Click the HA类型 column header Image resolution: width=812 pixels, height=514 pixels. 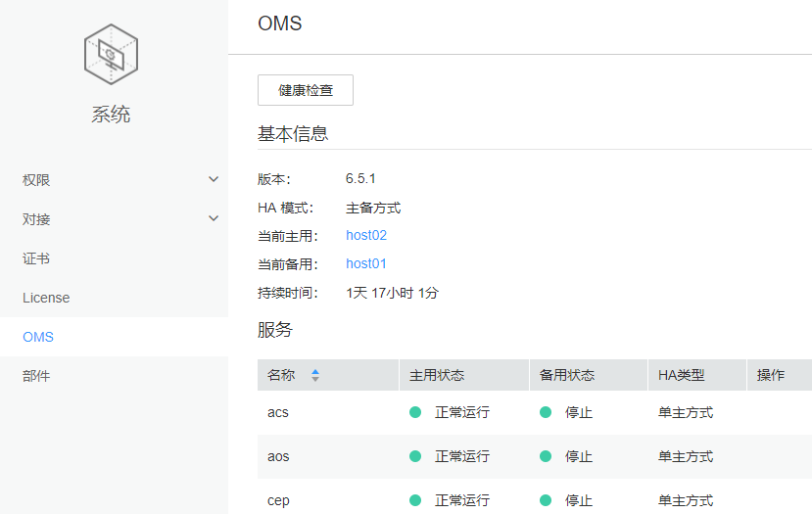[681, 375]
